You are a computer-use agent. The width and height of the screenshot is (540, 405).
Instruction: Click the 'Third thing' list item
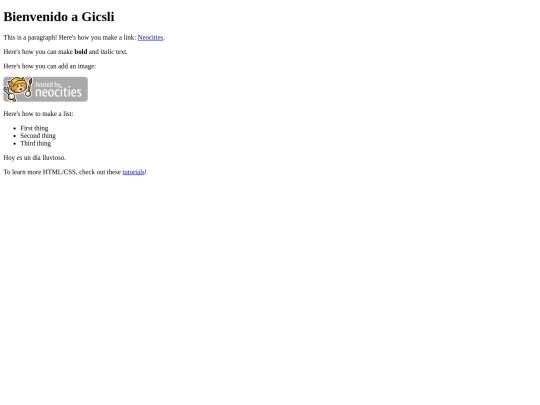(35, 143)
